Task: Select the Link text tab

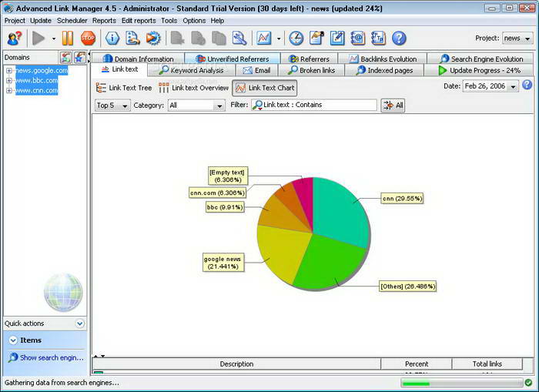Action: 119,69
